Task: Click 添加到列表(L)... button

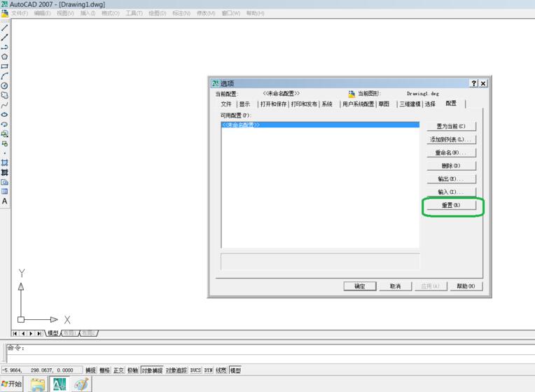Action: [451, 139]
